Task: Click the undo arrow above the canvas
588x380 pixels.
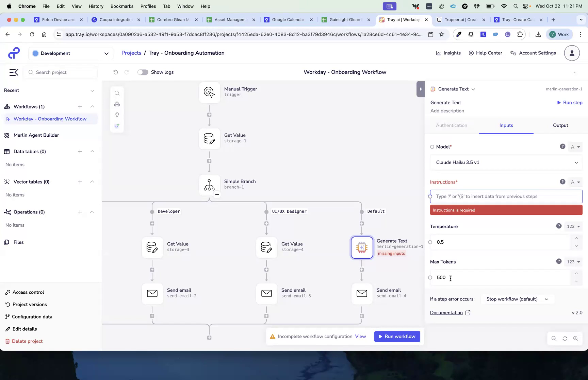Action: (116, 72)
